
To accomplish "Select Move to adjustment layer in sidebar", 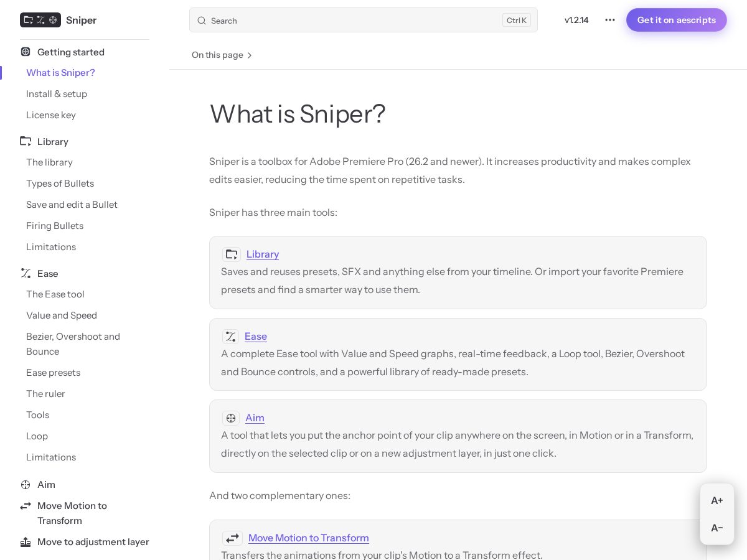I will click(93, 541).
